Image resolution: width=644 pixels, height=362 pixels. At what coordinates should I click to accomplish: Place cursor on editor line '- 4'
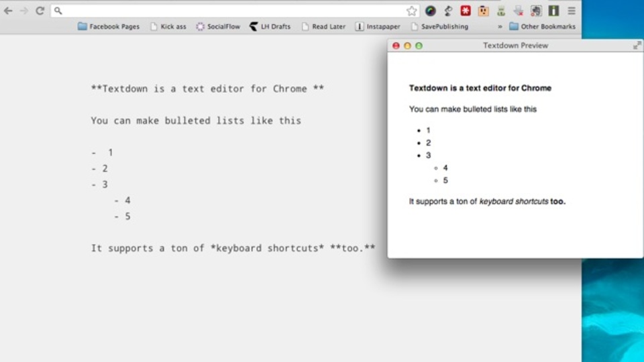[x=122, y=200]
